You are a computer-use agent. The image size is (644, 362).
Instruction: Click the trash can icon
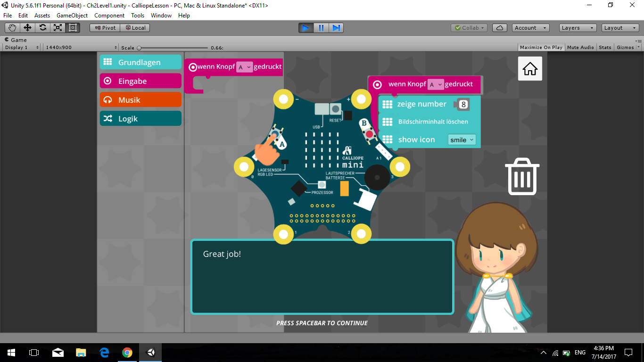tap(522, 177)
